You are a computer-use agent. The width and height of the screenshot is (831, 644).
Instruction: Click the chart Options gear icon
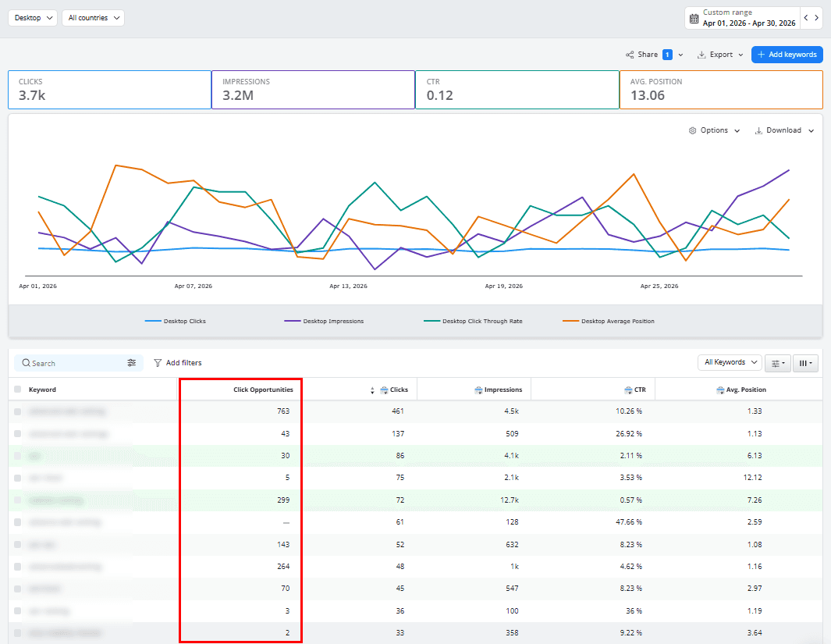[692, 130]
